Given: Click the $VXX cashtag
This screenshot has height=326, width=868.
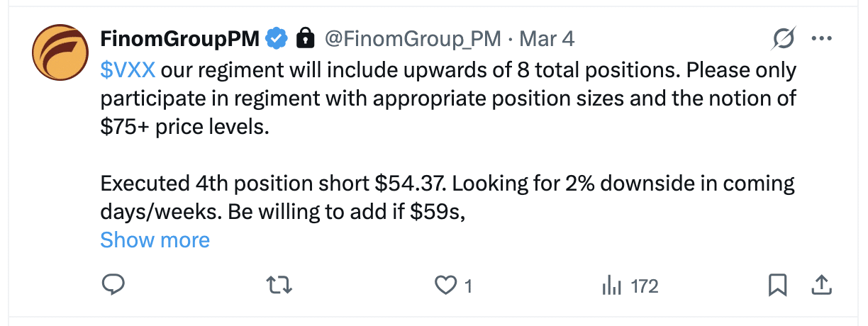Looking at the screenshot, I should coord(128,70).
